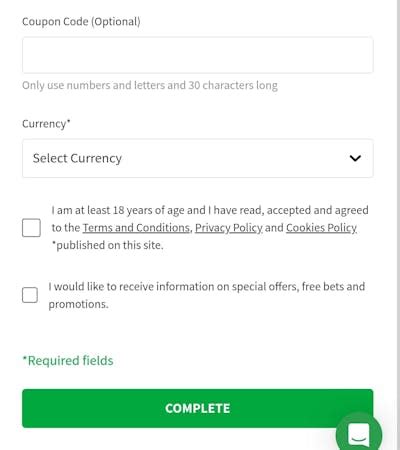Click the Coupon Code (Optional) label

click(x=81, y=22)
